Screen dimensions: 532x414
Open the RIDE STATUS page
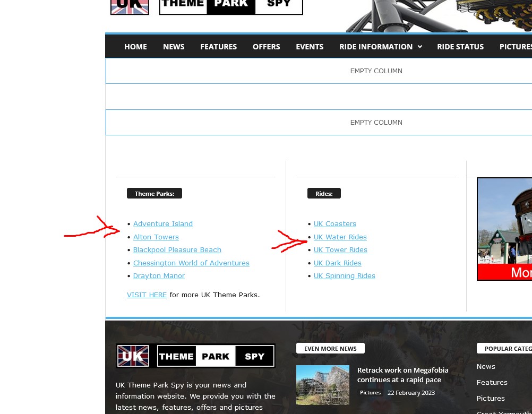(460, 47)
